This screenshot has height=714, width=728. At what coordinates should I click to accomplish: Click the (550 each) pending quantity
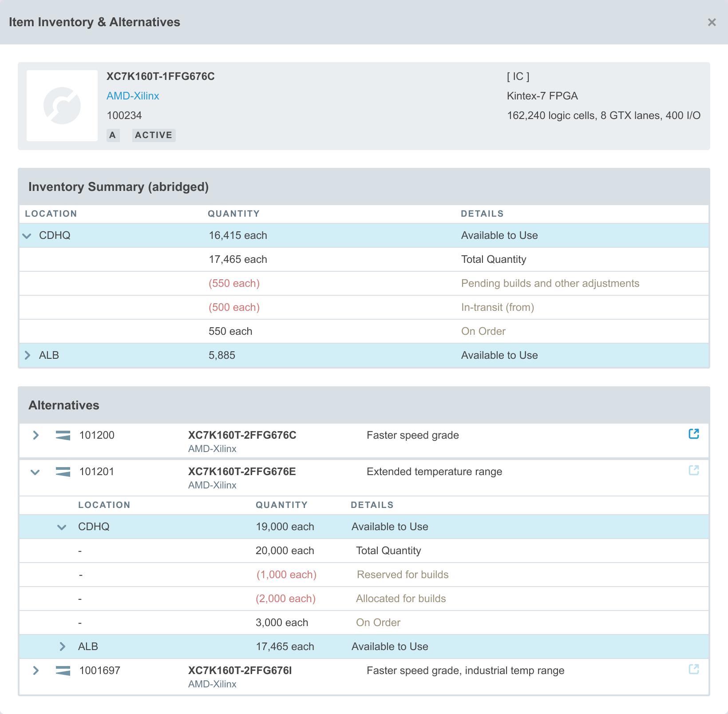click(x=234, y=283)
